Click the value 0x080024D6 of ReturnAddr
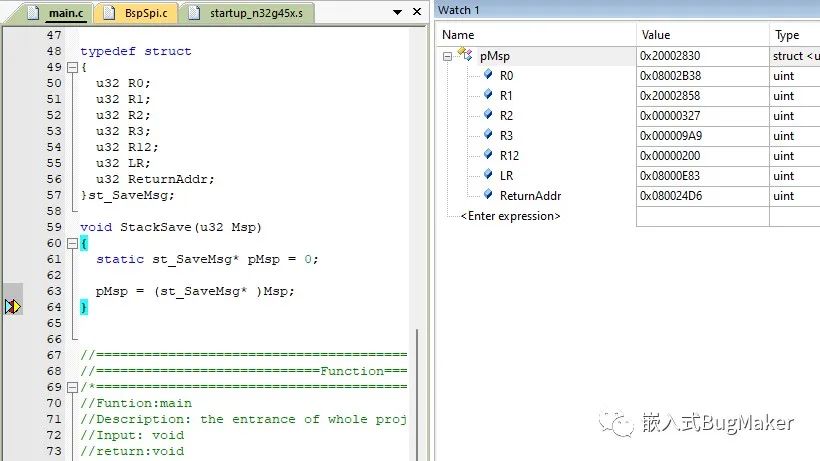The height and width of the screenshot is (461, 820). tap(671, 196)
